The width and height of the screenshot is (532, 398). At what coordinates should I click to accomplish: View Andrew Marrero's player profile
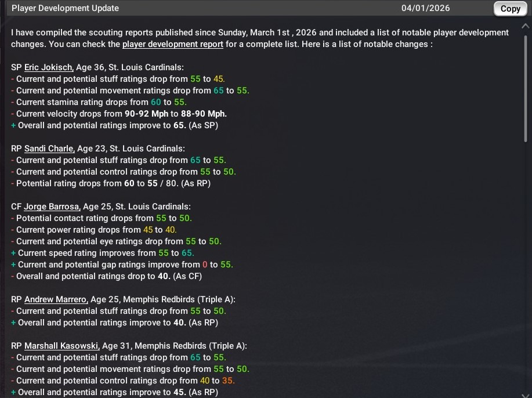56,299
